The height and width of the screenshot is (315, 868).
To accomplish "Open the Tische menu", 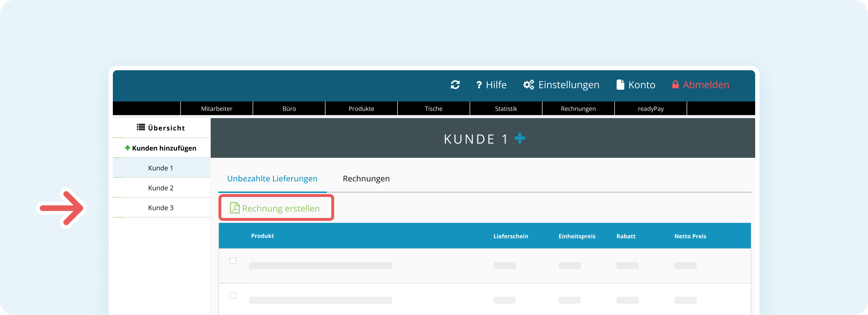I will coord(434,109).
